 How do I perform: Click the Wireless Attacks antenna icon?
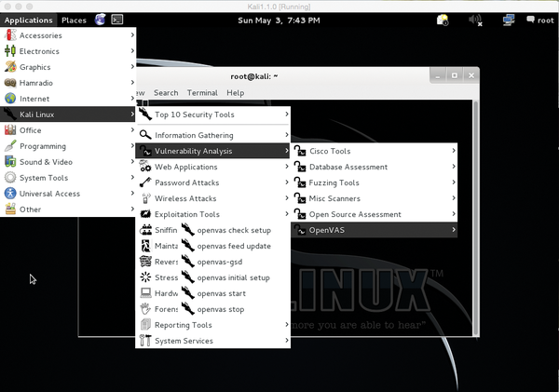[x=145, y=198]
